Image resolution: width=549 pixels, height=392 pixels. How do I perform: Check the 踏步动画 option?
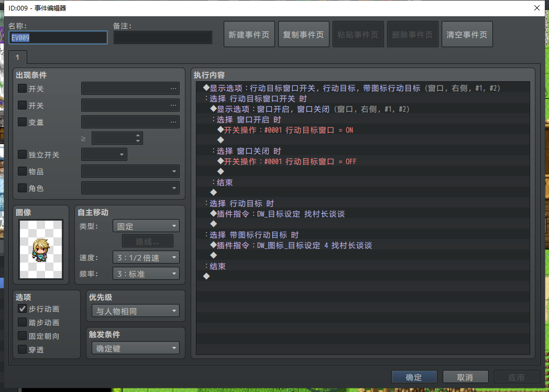click(22, 322)
